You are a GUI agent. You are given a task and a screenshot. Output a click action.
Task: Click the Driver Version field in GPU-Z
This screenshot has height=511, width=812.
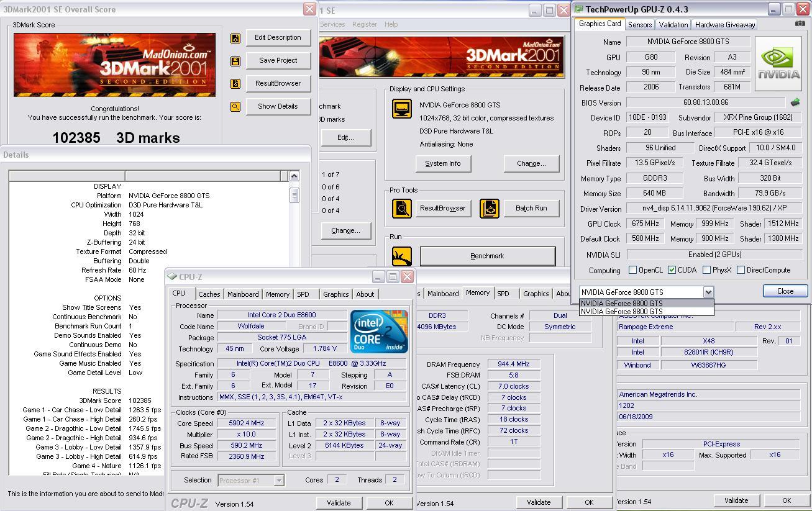tap(714, 209)
